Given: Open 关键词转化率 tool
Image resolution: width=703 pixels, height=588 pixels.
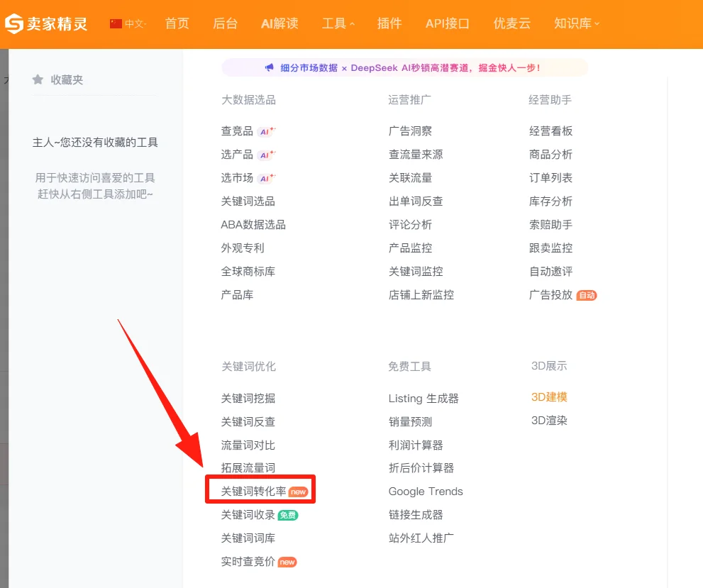Looking at the screenshot, I should click(253, 492).
